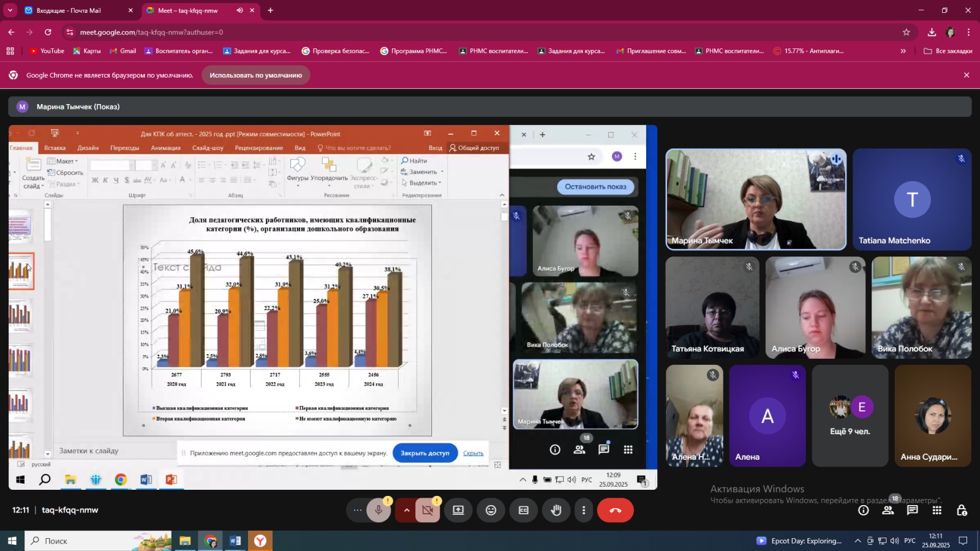Click the Marина Тымчек video tile
This screenshot has height=551, width=980.
tap(756, 200)
